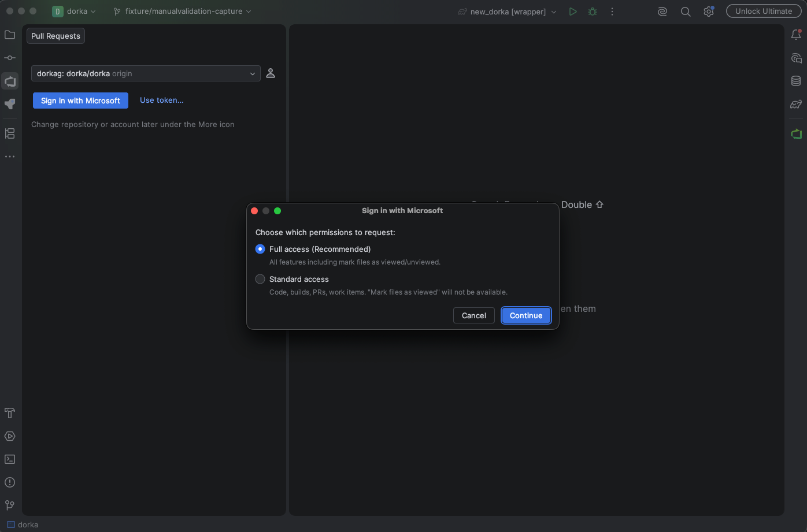Click the Pull Requests tab label
The image size is (807, 532).
click(x=55, y=36)
